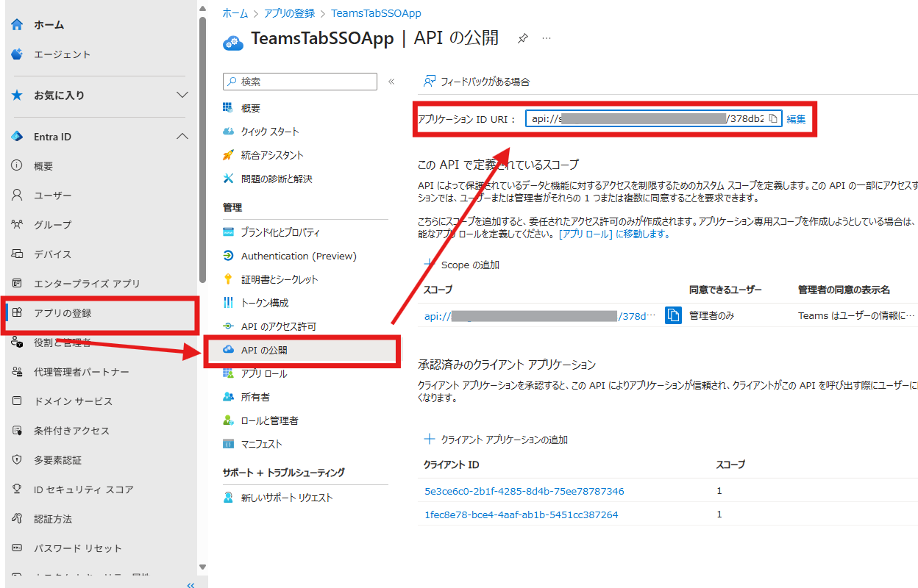Image resolution: width=918 pixels, height=588 pixels.
Task: Open the scope link starting with api://
Action: click(x=539, y=316)
